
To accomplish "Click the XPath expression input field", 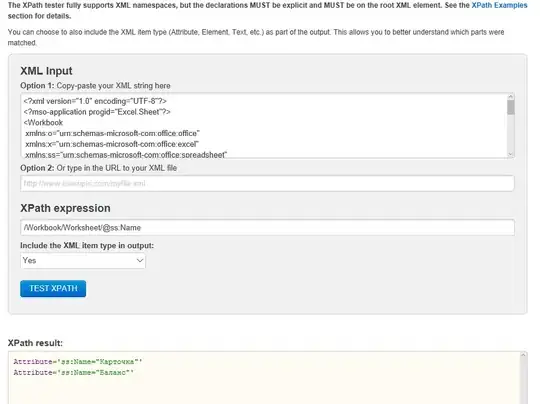I will [267, 228].
